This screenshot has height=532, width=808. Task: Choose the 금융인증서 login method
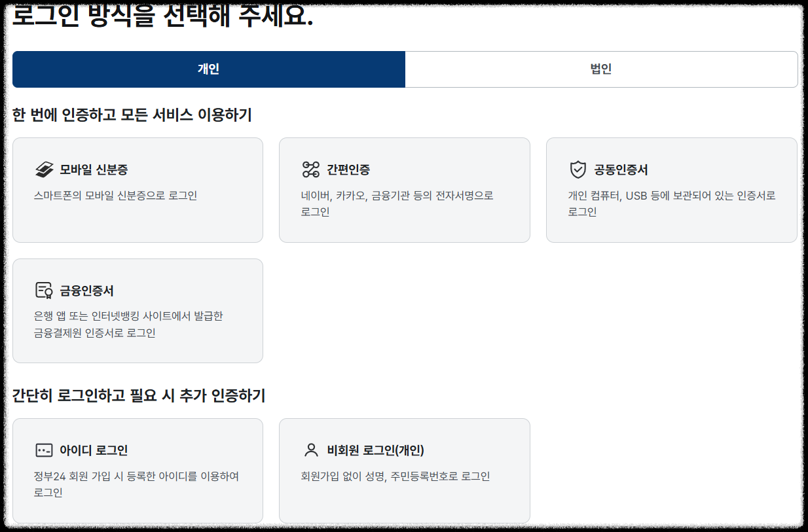(138, 310)
